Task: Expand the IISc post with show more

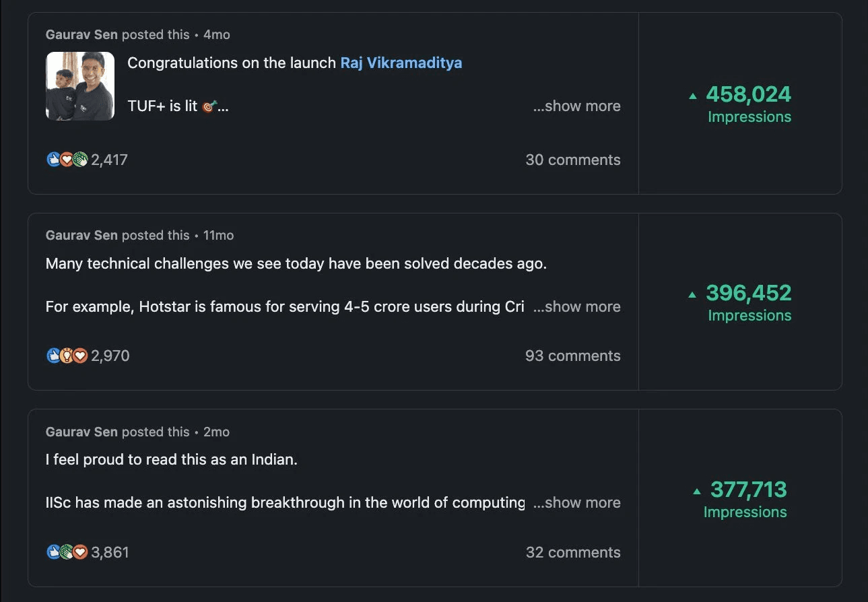Action: [576, 503]
